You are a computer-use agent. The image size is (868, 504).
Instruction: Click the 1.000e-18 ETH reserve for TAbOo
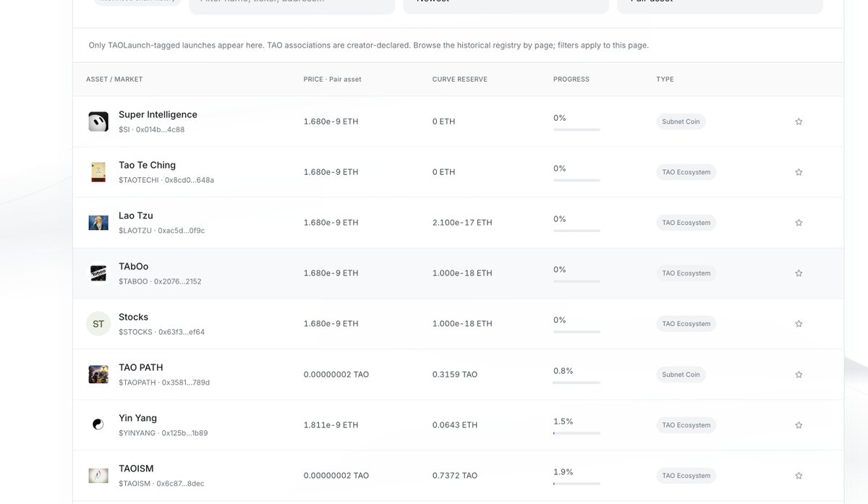pos(462,273)
